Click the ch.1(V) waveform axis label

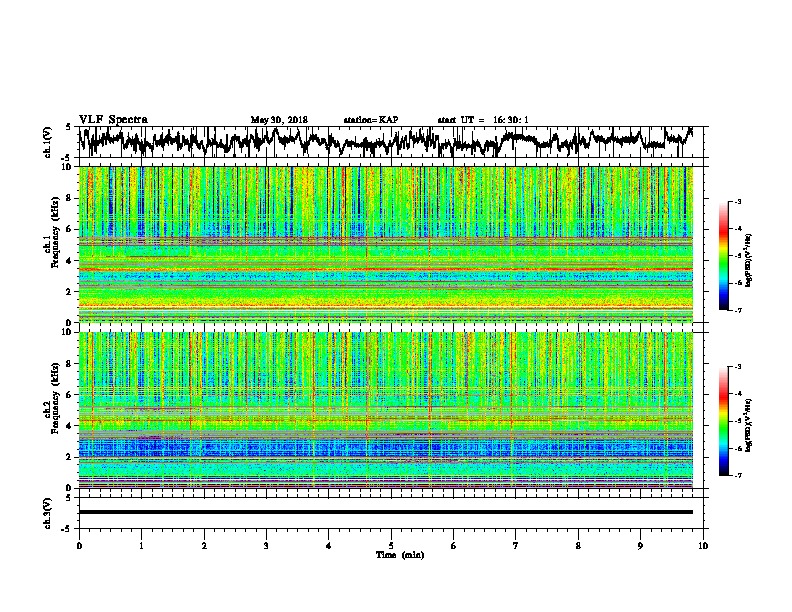pos(48,142)
